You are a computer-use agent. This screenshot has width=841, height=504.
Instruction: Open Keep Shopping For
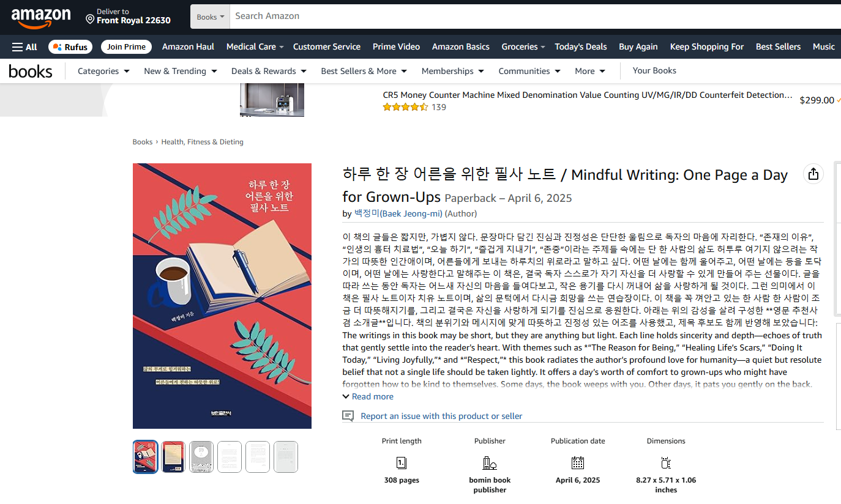click(707, 46)
